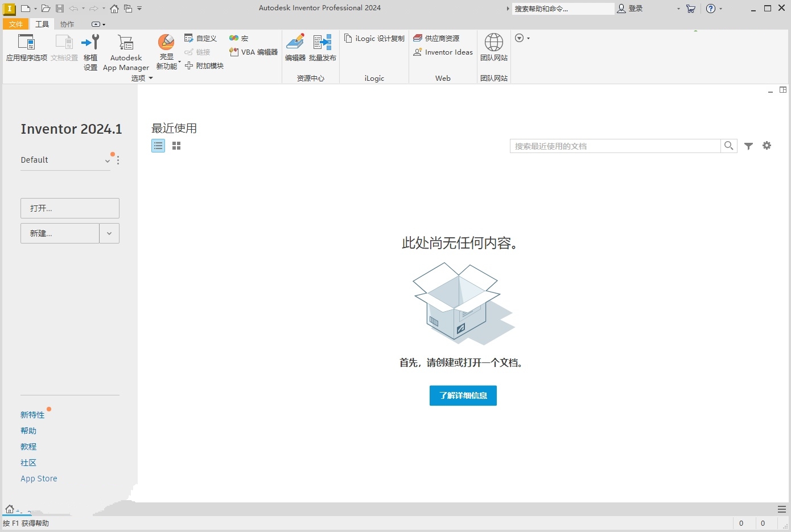Click the help question mark icon
The image size is (791, 532).
(x=710, y=9)
